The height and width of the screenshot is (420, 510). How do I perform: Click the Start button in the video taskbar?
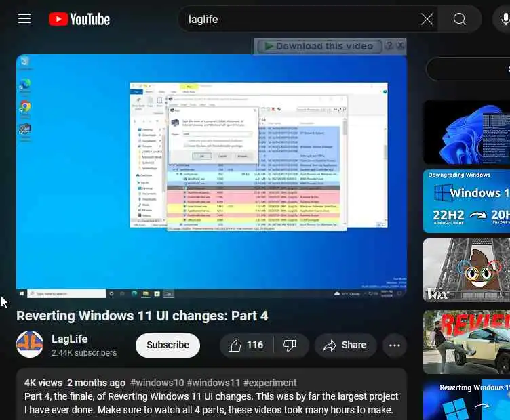(22, 293)
